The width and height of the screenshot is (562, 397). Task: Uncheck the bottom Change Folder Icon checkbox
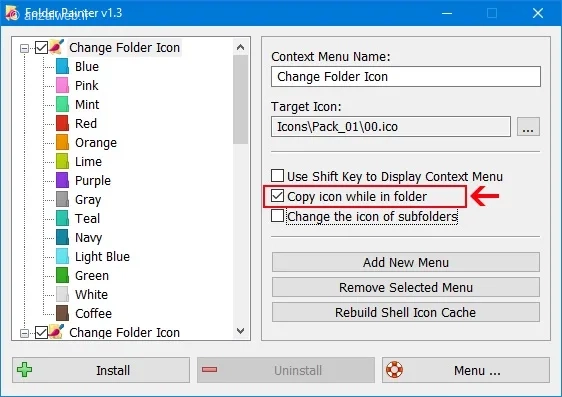[x=41, y=333]
